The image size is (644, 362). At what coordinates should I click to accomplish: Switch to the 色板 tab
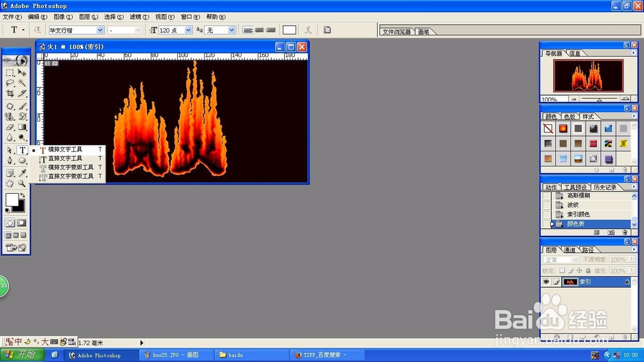point(569,117)
